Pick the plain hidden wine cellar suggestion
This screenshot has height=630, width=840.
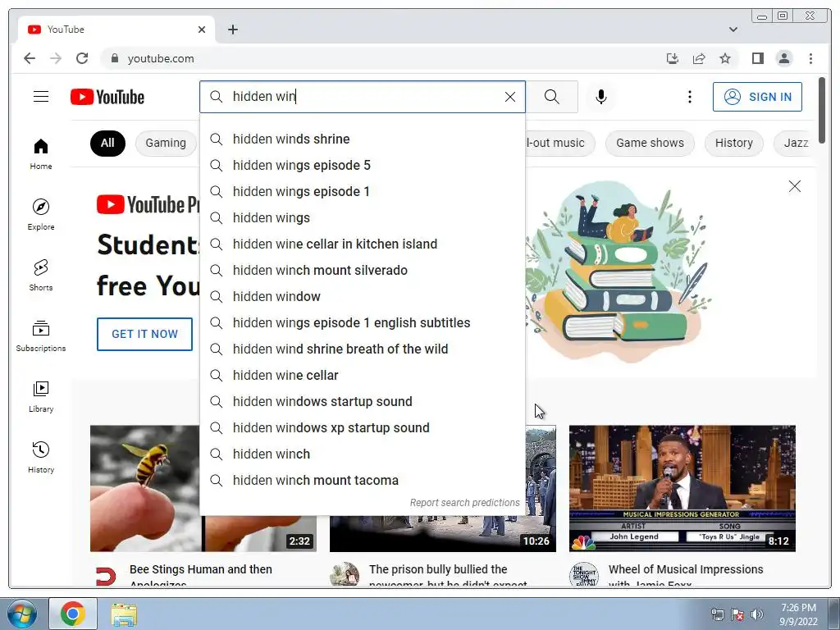point(363,375)
